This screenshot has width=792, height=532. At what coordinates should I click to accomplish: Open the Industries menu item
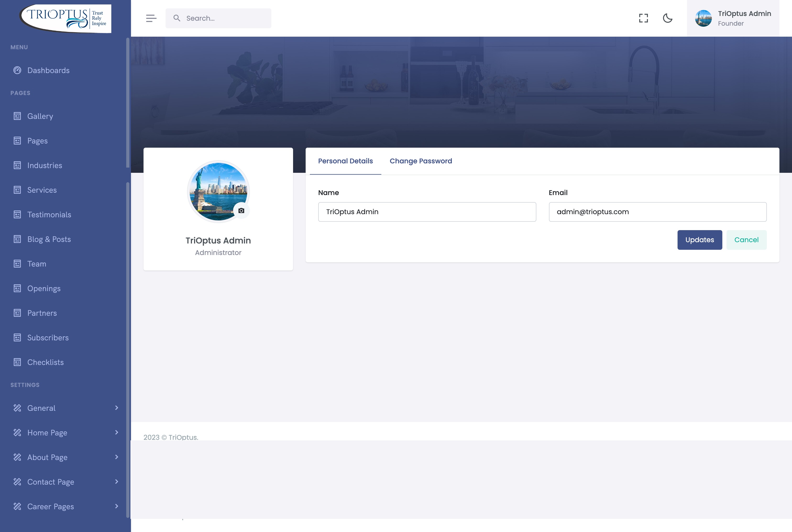point(45,165)
